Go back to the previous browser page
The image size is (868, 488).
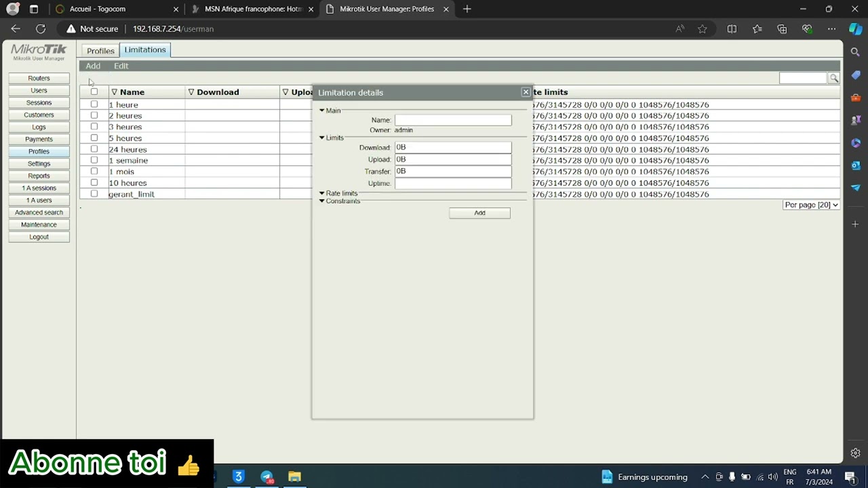pyautogui.click(x=16, y=29)
